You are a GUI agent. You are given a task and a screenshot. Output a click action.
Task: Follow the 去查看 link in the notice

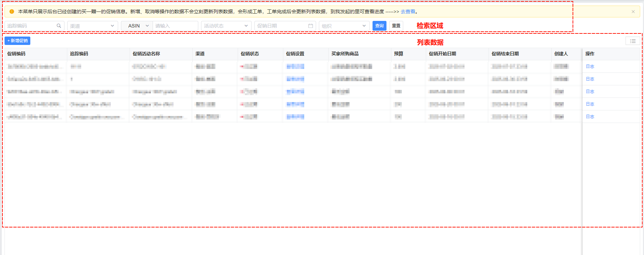[x=408, y=11]
